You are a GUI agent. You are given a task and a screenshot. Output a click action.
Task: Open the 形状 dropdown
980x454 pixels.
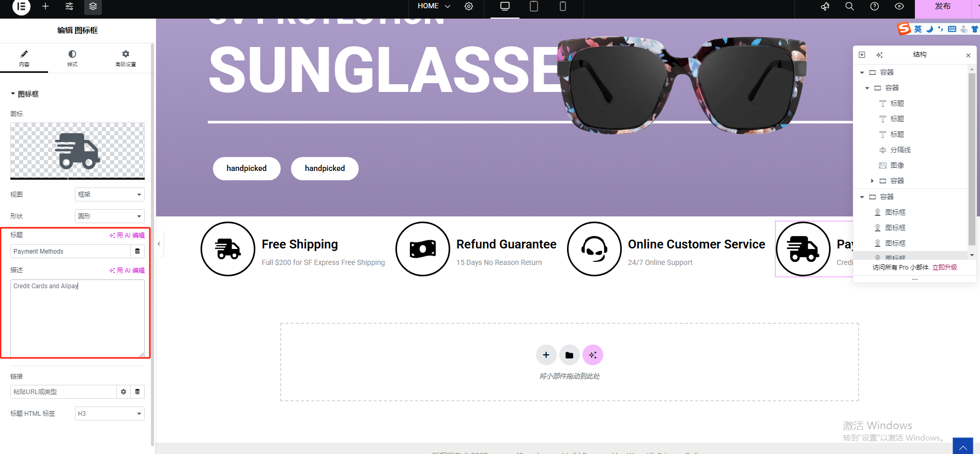110,216
